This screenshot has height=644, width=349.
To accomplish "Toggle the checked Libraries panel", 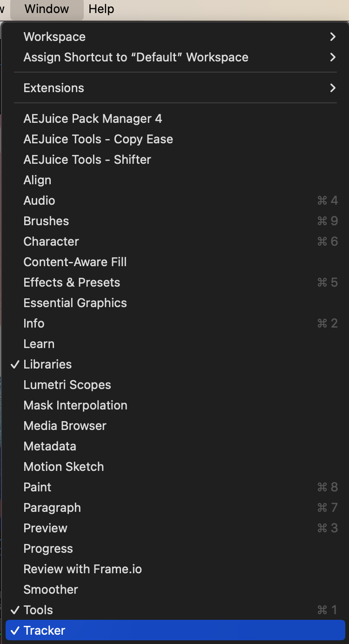I will (x=47, y=364).
